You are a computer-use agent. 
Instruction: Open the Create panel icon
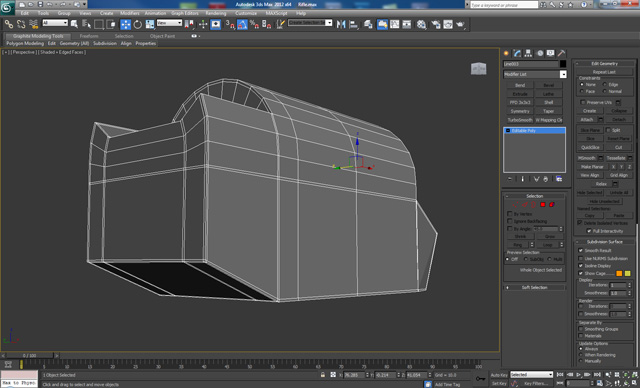pos(506,53)
